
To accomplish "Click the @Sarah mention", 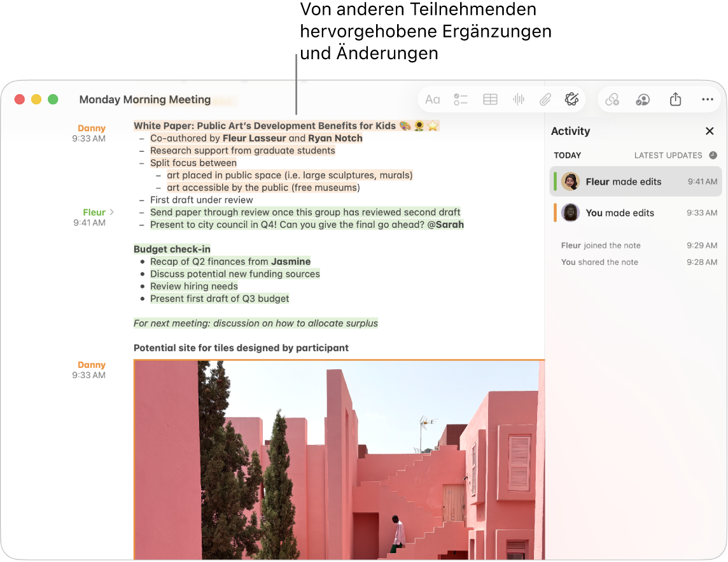I will tap(445, 224).
